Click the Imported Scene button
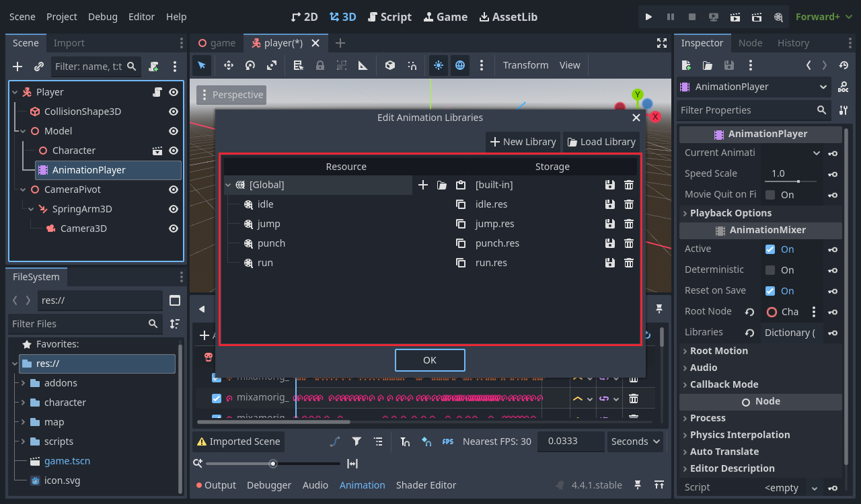This screenshot has width=861, height=504. pyautogui.click(x=238, y=442)
